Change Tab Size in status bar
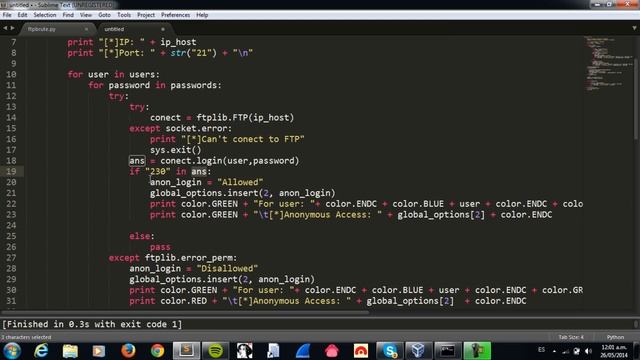The image size is (640, 360). [x=571, y=337]
